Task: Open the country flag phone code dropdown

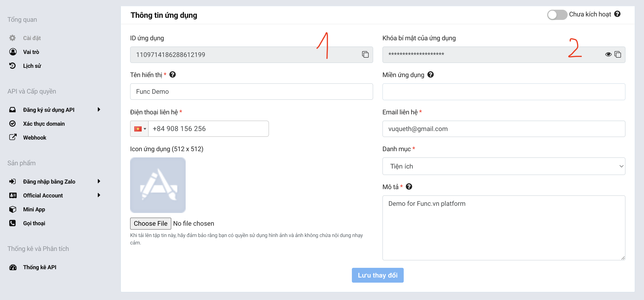Action: pos(140,129)
